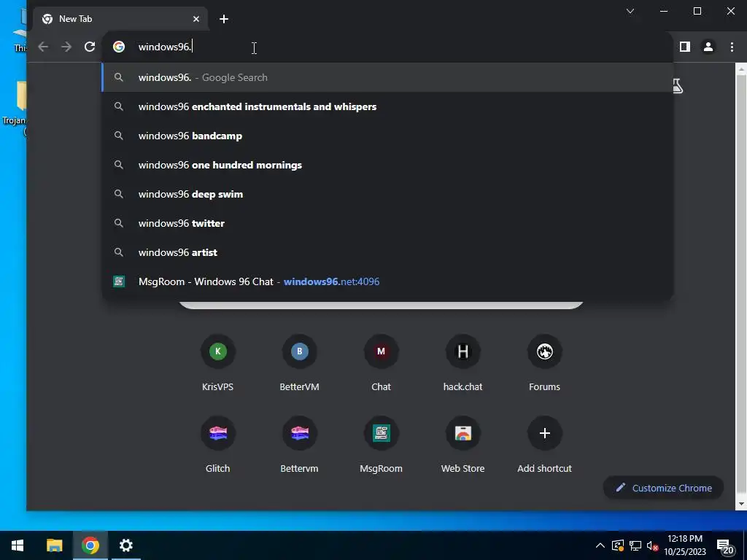
Task: Choose 'windows96 twitter' suggestion
Action: coord(387,223)
